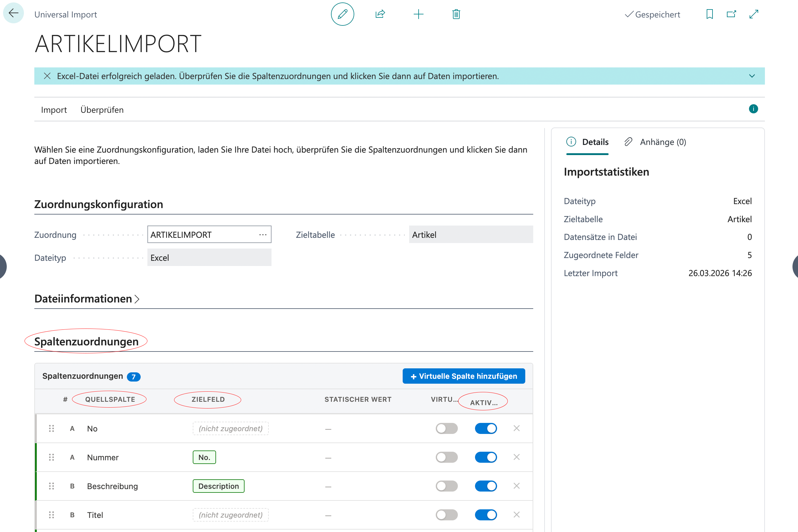Click the share icon in header
Viewport: 798px width, 532px height.
[380, 14]
